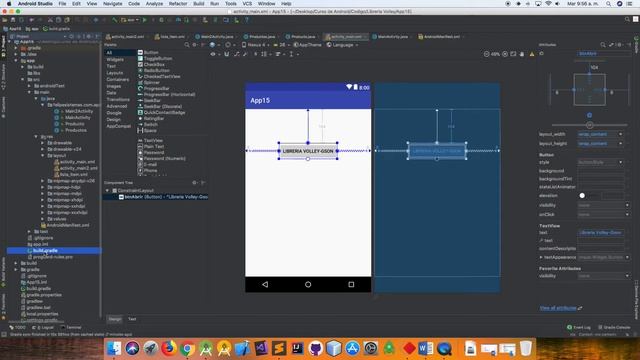Screen dimensions: 640x360
Task: Open the Language dropdown
Action: pyautogui.click(x=343, y=45)
